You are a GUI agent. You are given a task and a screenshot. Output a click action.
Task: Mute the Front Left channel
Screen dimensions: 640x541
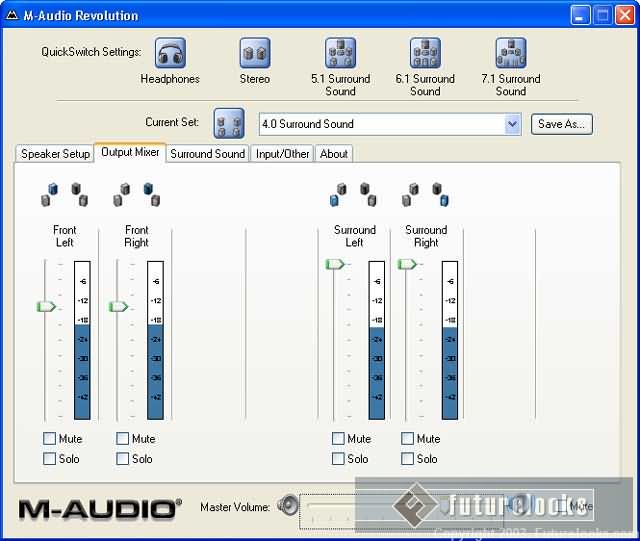click(50, 438)
